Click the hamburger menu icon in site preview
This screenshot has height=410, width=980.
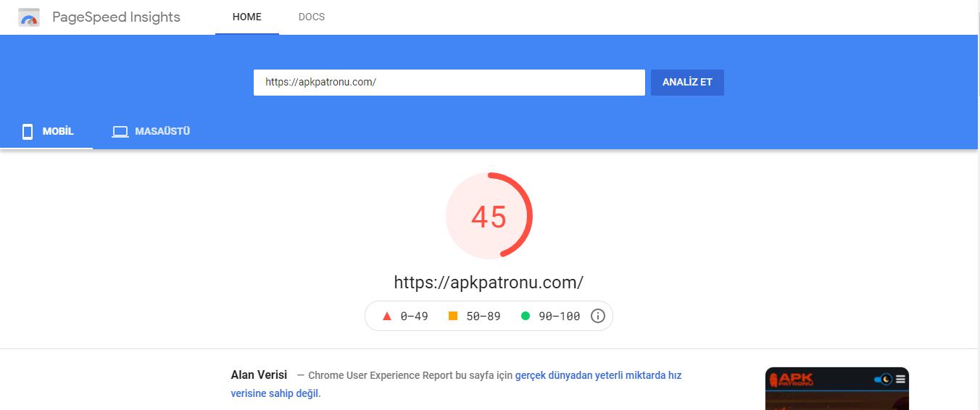click(x=900, y=379)
